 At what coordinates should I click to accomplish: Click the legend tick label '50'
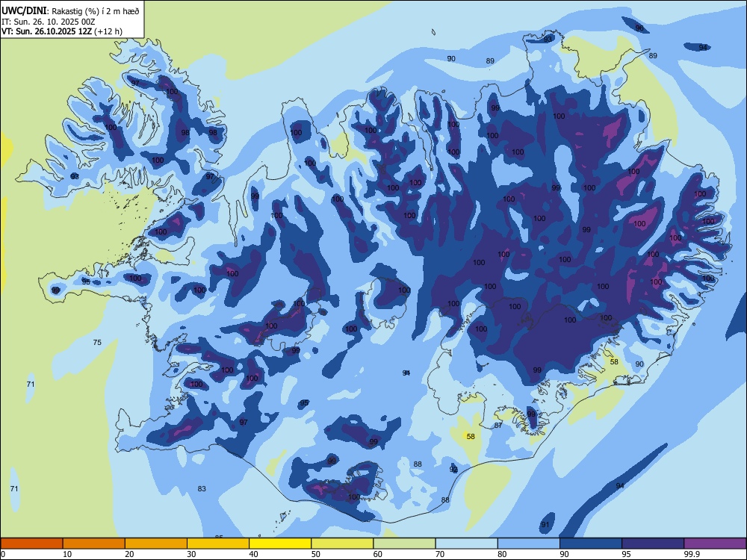tap(316, 554)
